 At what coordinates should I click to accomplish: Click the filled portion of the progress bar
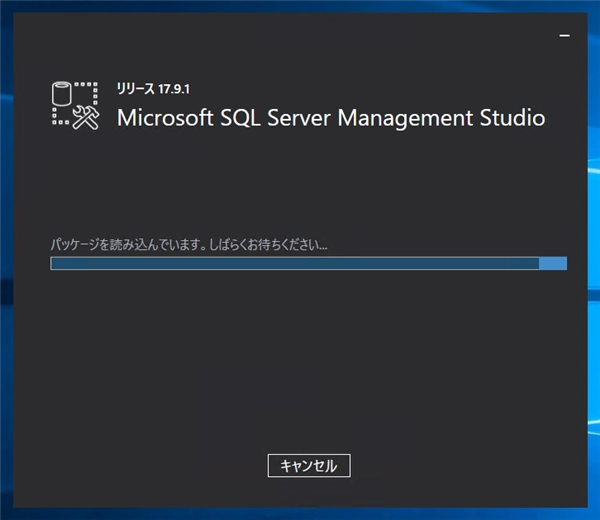[x=294, y=263]
